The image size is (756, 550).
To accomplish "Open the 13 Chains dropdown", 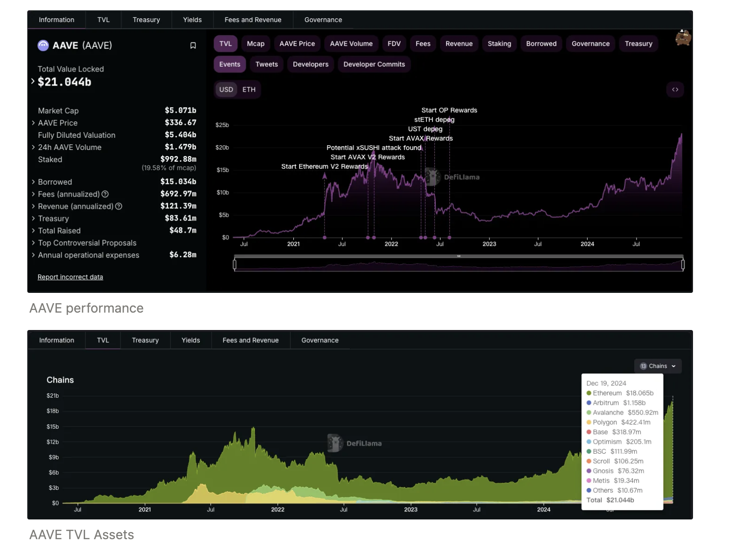I will tap(658, 366).
